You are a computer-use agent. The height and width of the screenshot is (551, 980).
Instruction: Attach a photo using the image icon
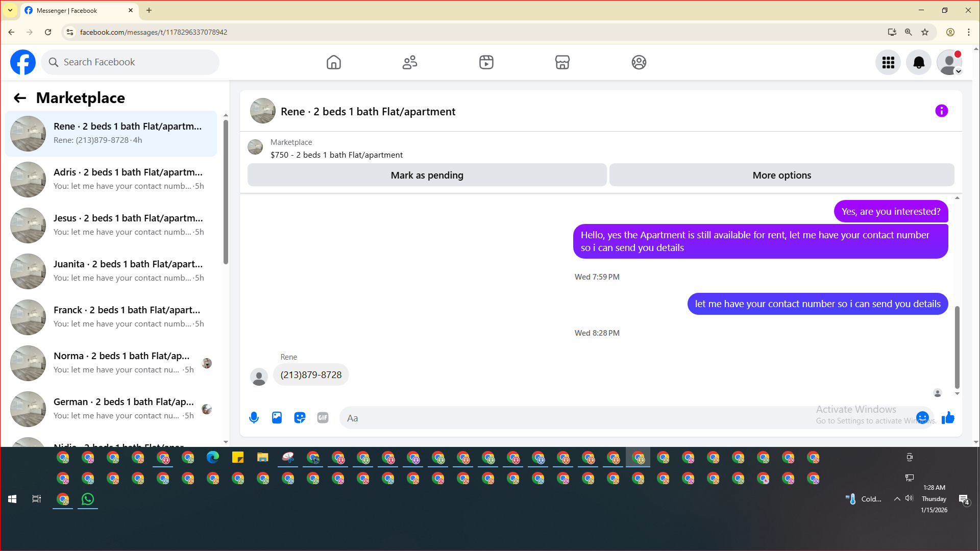tap(277, 418)
